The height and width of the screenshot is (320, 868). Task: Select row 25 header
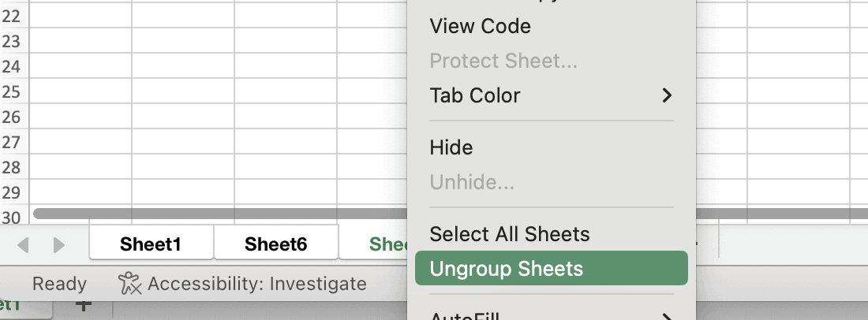pyautogui.click(x=11, y=92)
